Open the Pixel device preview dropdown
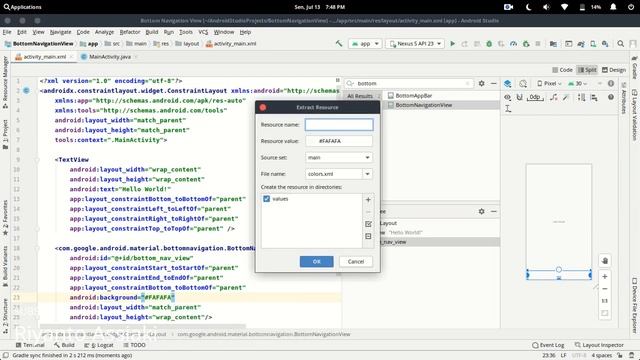640x360 pixels. click(x=549, y=84)
